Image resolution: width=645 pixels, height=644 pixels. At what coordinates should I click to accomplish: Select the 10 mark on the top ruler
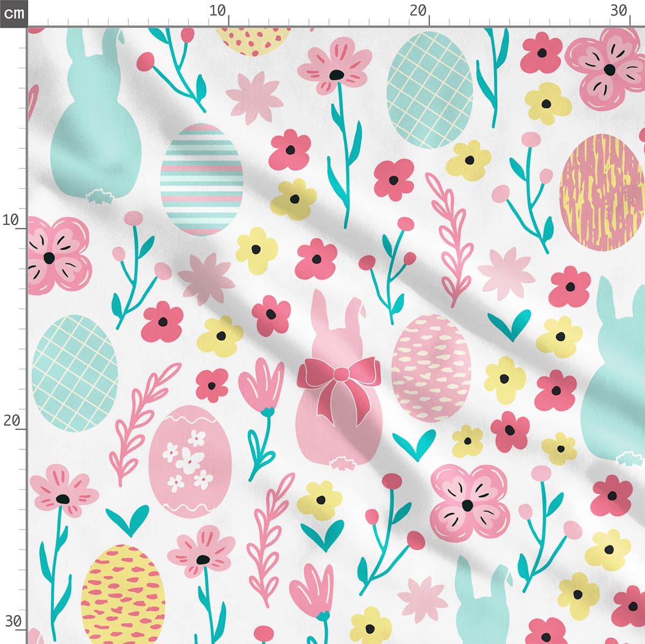(x=218, y=11)
